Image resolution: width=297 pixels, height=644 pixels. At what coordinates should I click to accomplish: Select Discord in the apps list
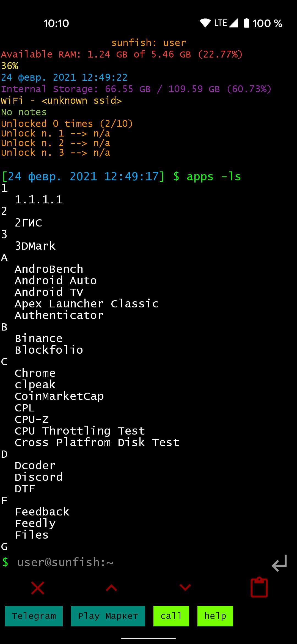coord(39,477)
